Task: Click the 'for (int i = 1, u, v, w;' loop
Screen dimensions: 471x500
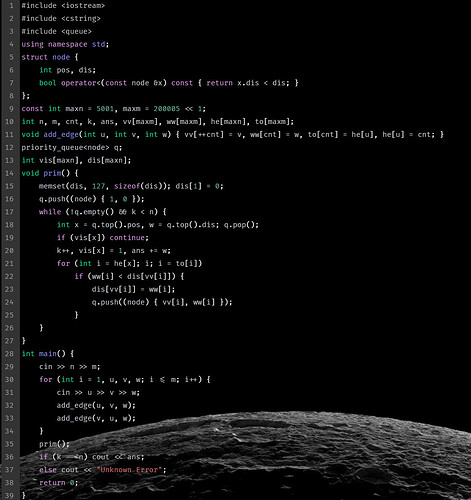Action: coord(125,380)
